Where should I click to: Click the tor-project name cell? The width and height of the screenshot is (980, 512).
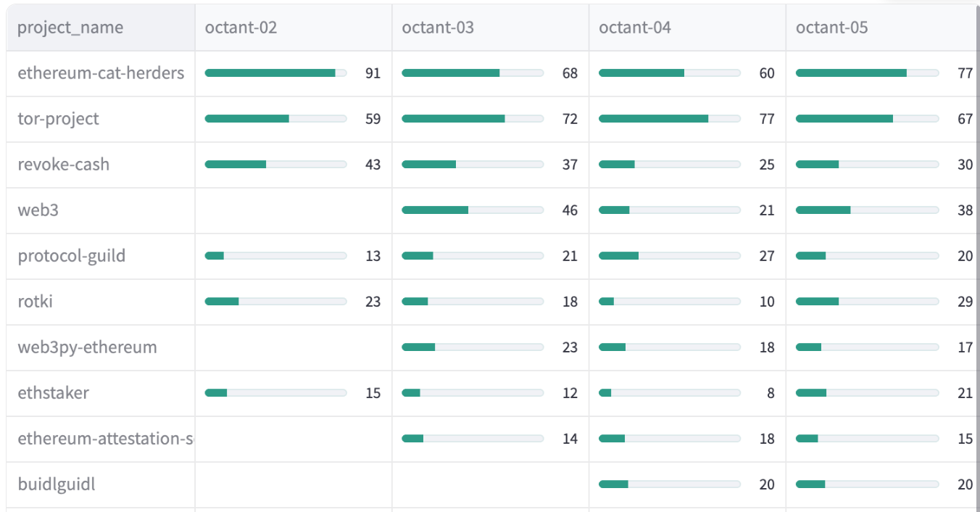click(x=58, y=119)
